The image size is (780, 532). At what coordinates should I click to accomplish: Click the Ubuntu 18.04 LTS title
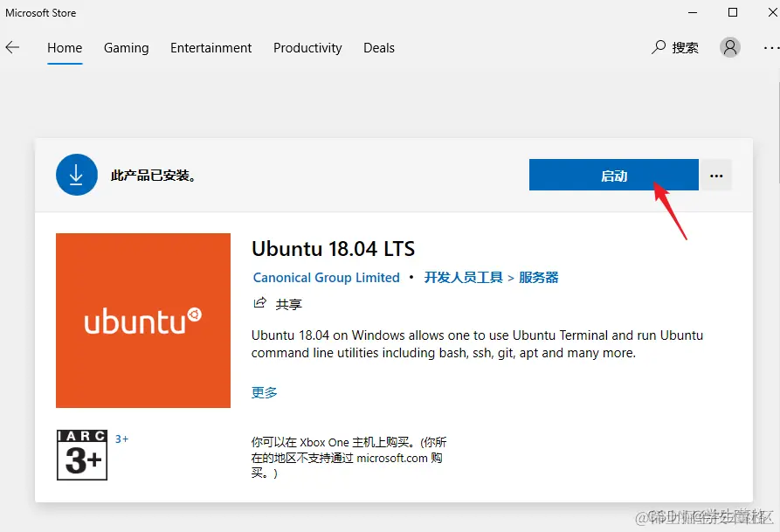tap(334, 249)
